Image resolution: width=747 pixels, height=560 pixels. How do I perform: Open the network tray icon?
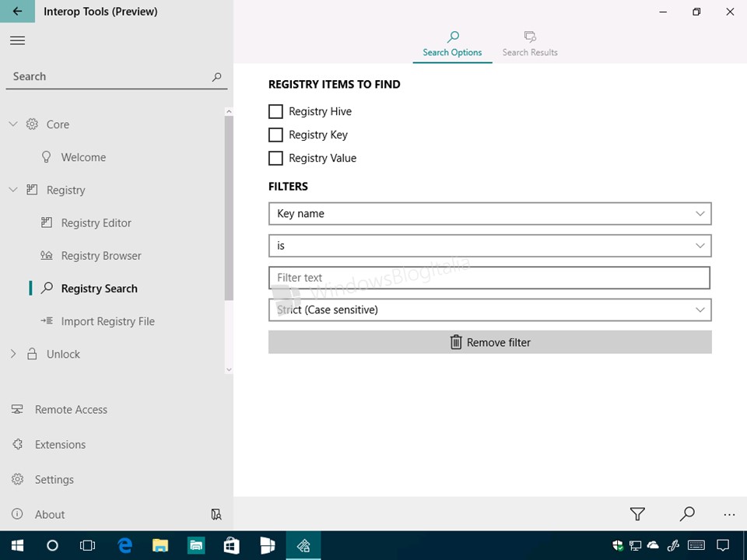coord(635,546)
